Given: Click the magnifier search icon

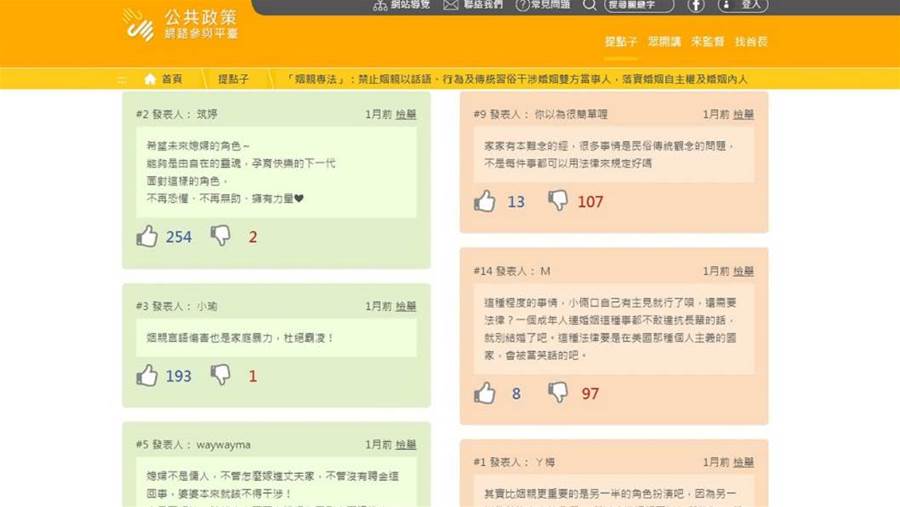Looking at the screenshot, I should point(589,5).
